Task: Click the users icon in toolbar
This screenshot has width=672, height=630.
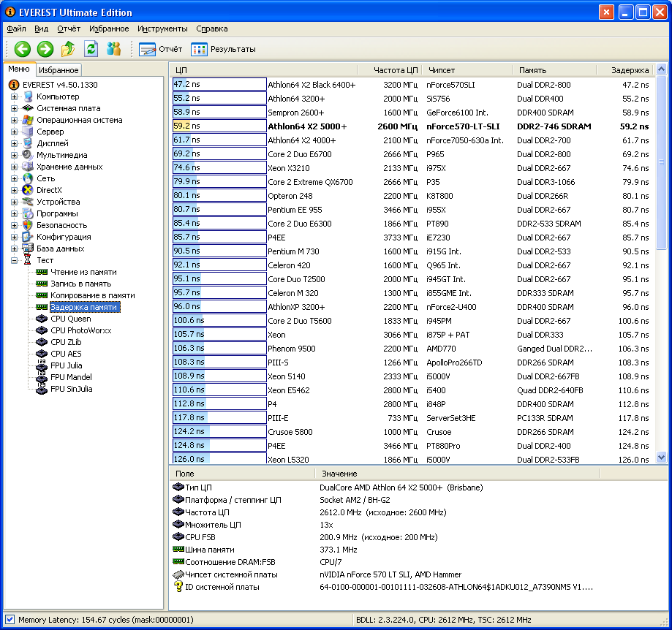Action: (113, 49)
